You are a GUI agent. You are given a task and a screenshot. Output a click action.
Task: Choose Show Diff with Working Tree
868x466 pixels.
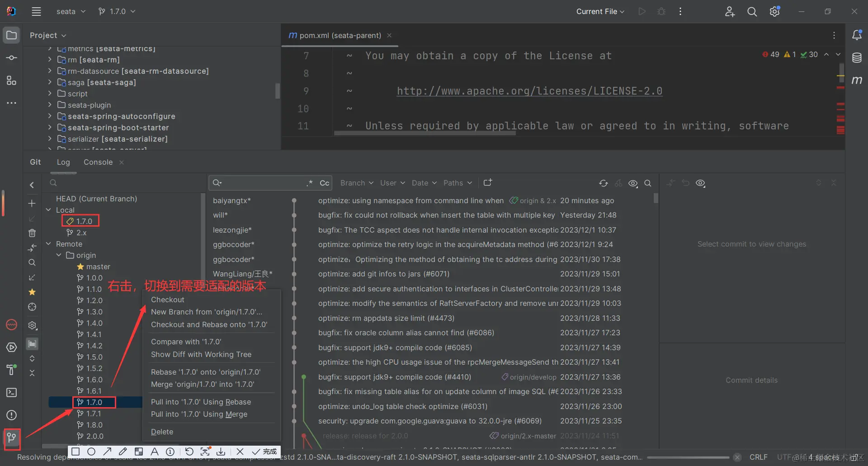click(x=201, y=354)
